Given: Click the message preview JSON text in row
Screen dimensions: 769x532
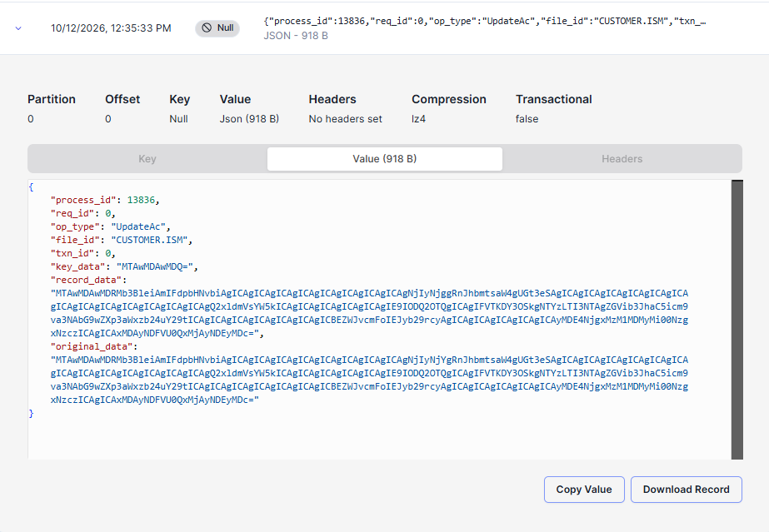Looking at the screenshot, I should click(485, 21).
